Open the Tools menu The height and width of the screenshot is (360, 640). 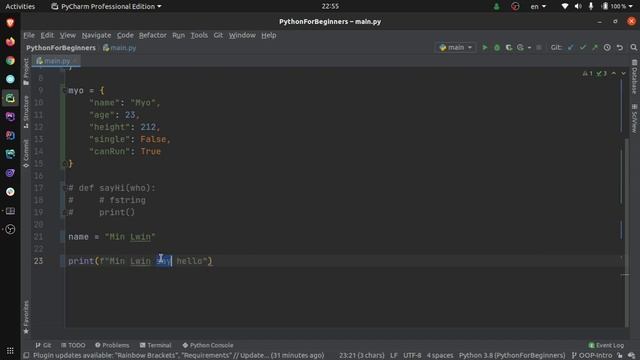pos(199,36)
